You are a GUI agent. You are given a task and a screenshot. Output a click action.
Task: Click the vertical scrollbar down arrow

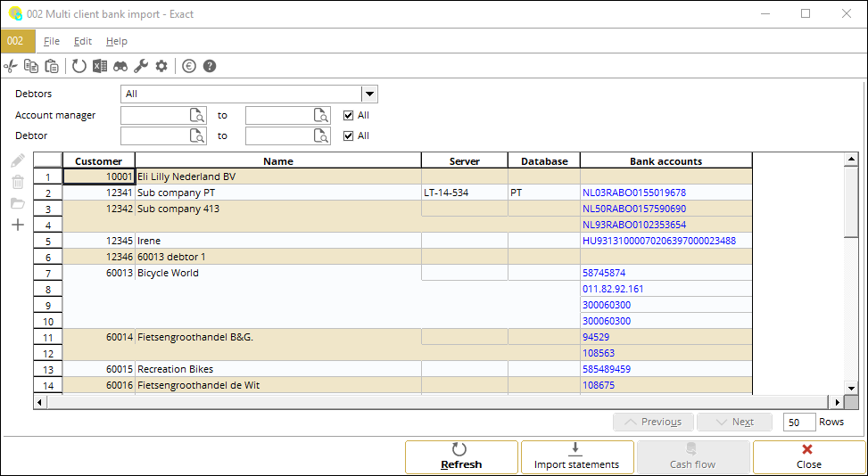(851, 388)
